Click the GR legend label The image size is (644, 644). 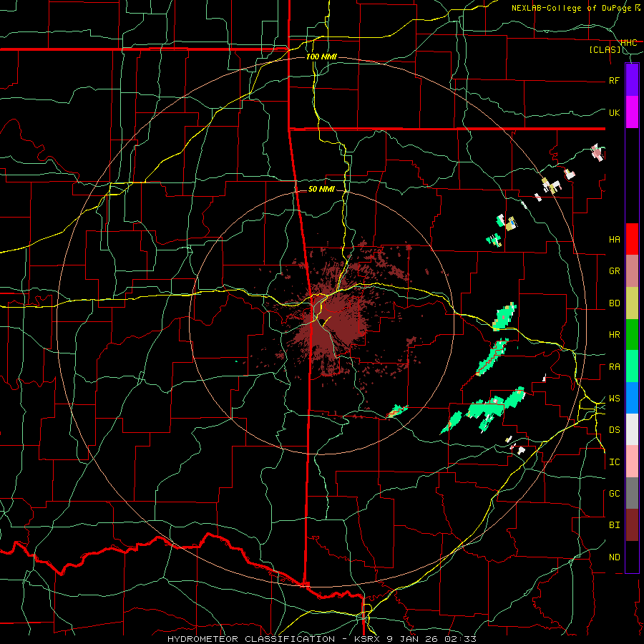pyautogui.click(x=615, y=271)
